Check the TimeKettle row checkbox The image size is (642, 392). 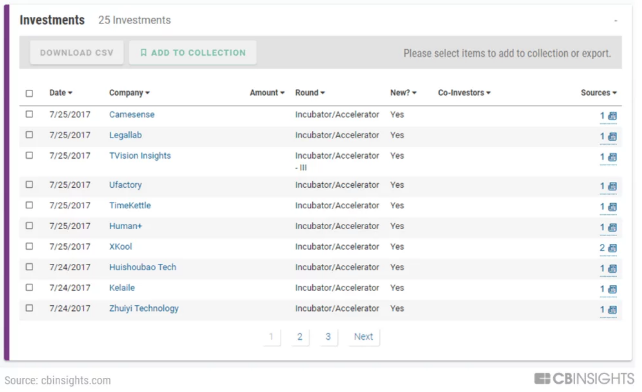point(29,205)
